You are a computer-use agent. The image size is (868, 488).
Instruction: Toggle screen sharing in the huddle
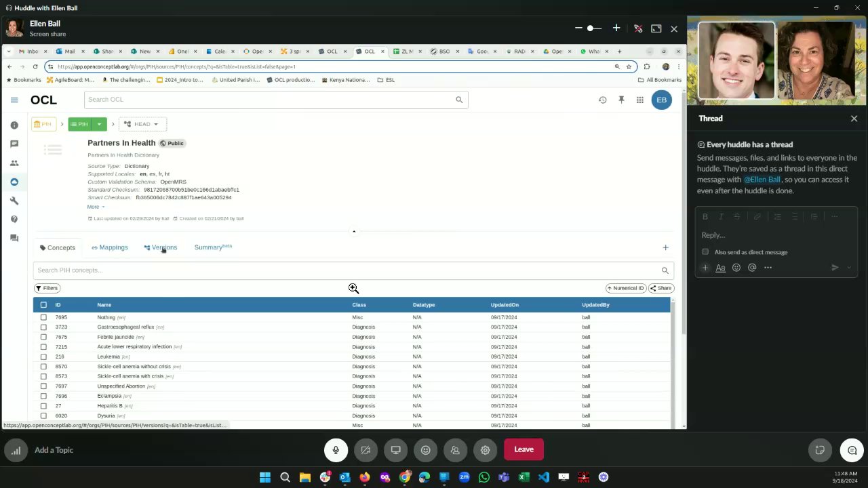pos(395,450)
